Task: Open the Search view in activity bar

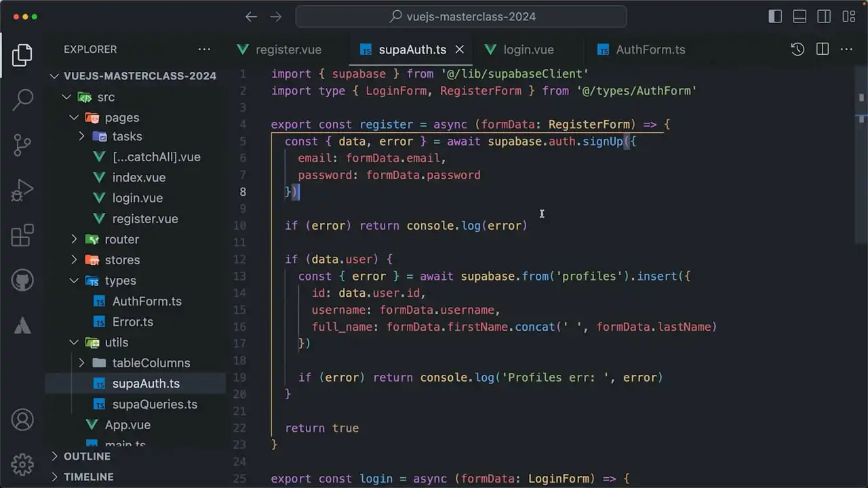Action: [x=22, y=100]
